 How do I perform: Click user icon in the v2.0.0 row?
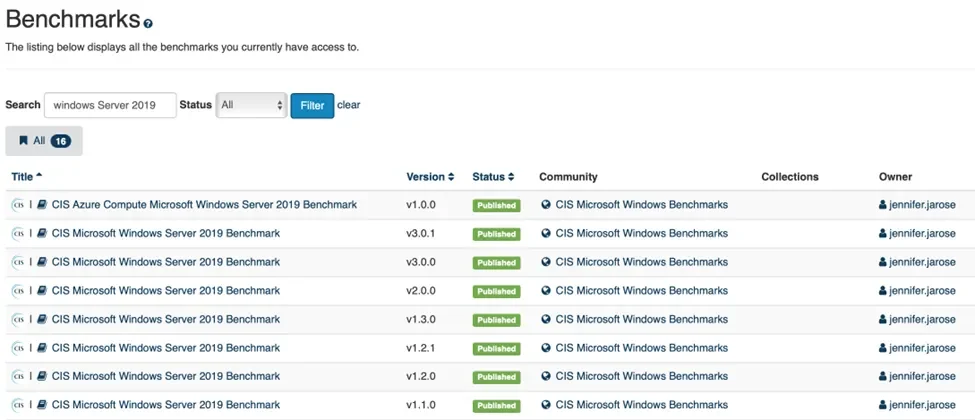[x=883, y=291]
